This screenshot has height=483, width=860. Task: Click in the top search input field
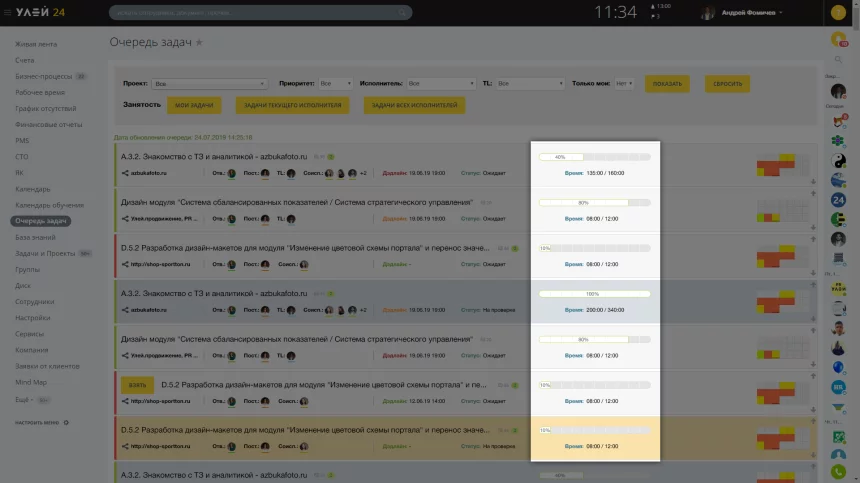tap(250, 13)
